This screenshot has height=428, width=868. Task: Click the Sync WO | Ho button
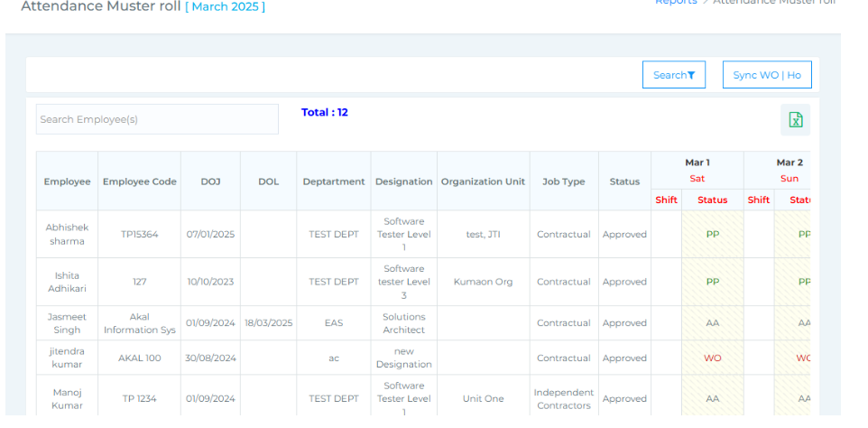[x=766, y=75]
